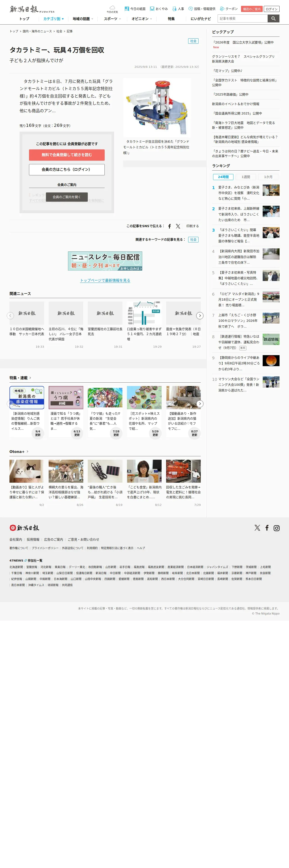
Task: Open 今日の紙面 newspaper icon link
Action: click(135, 9)
